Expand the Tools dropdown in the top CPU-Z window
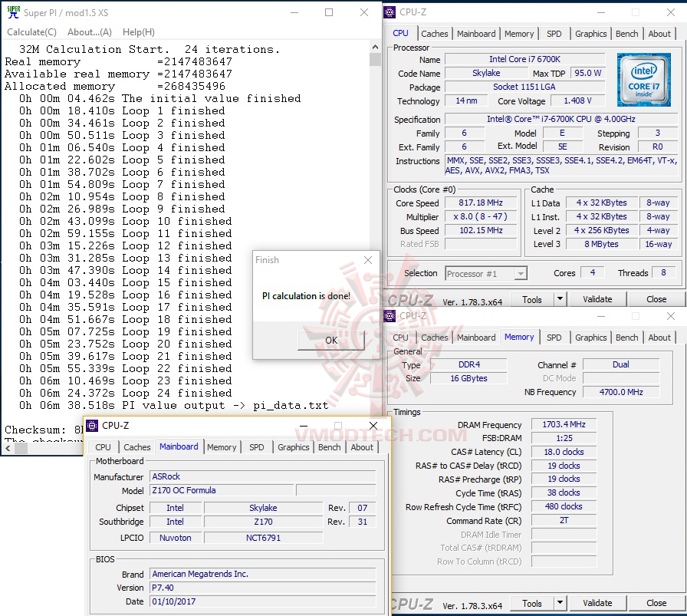Image resolution: width=687 pixels, height=616 pixels. coord(560,299)
